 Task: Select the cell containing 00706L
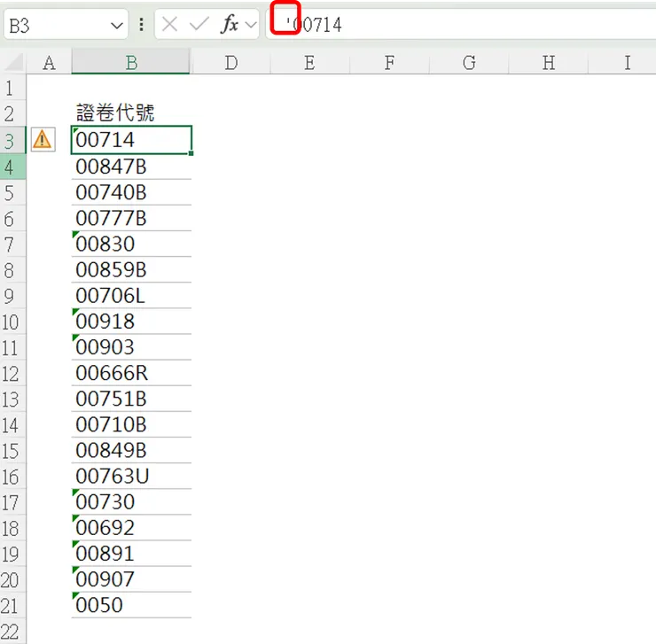pyautogui.click(x=131, y=296)
